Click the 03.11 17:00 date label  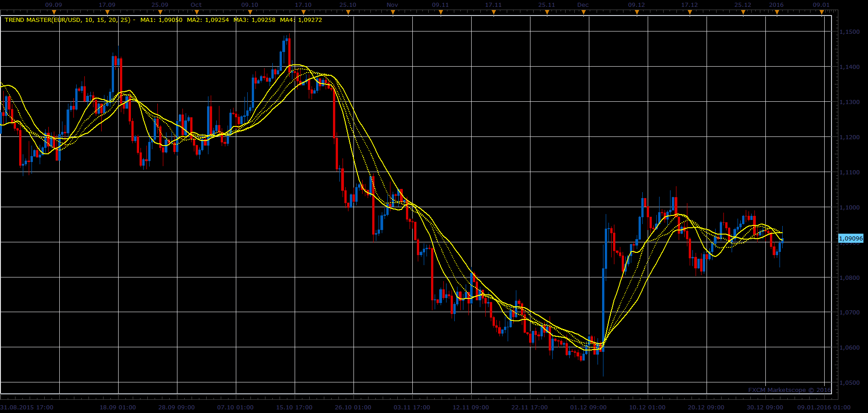(x=412, y=408)
